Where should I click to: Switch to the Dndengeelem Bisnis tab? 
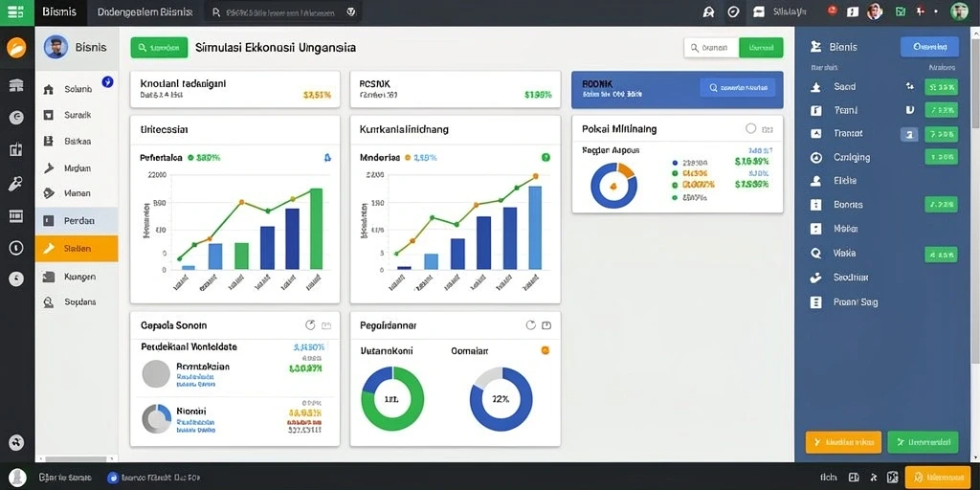click(145, 11)
